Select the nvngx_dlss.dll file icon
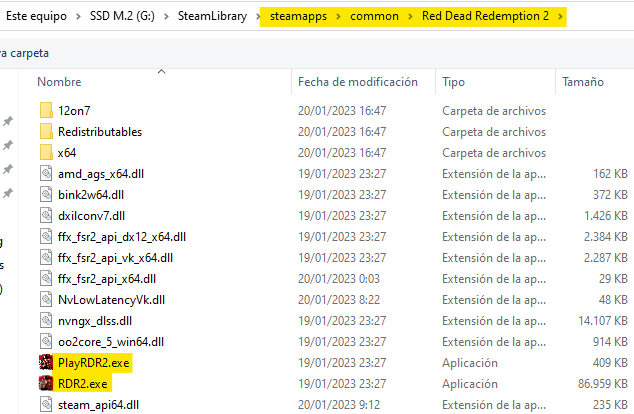The width and height of the screenshot is (634, 414). (x=46, y=321)
